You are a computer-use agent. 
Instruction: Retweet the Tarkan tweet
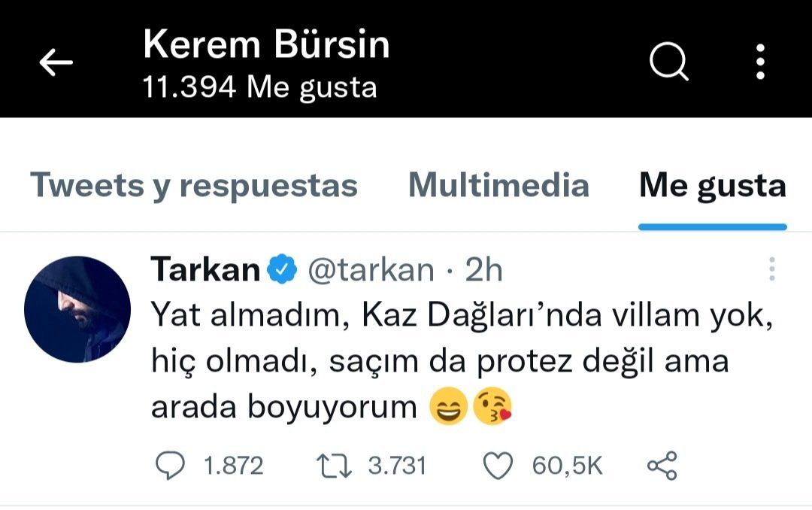334,466
